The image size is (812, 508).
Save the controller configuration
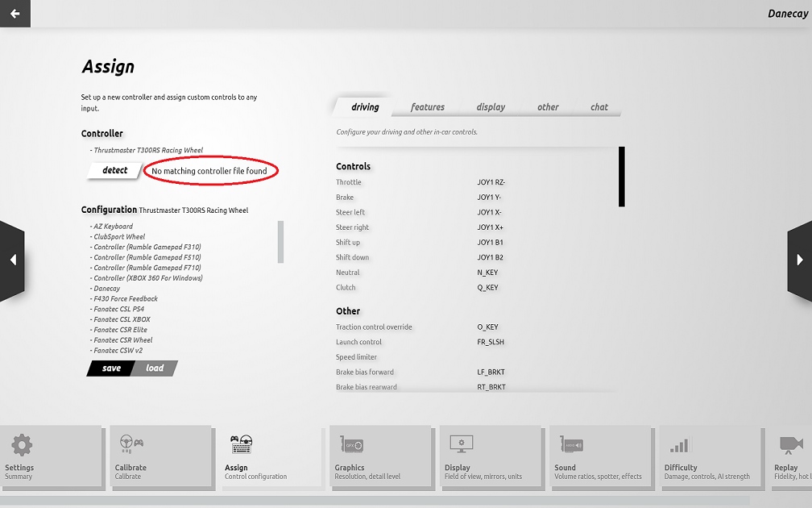(x=111, y=369)
